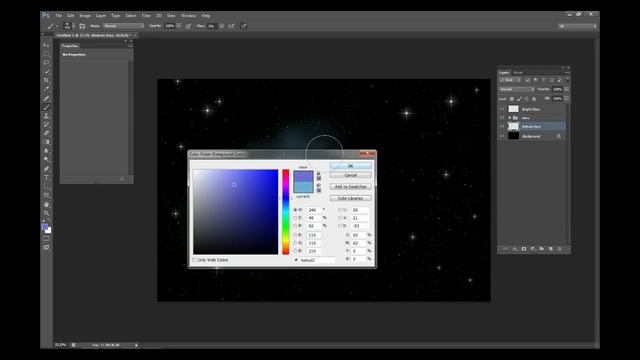Select the Horizontal Type tool
The width and height of the screenshot is (640, 360).
tap(46, 178)
